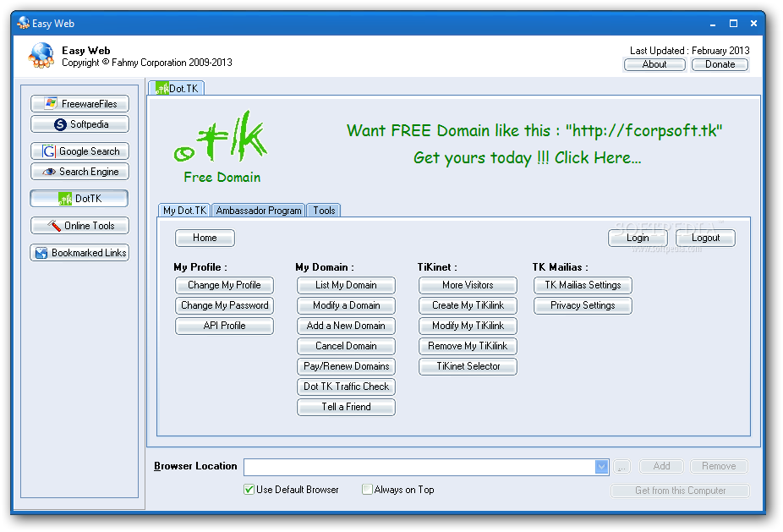Minimize the Easy Web window
The height and width of the screenshot is (532, 783).
(713, 24)
